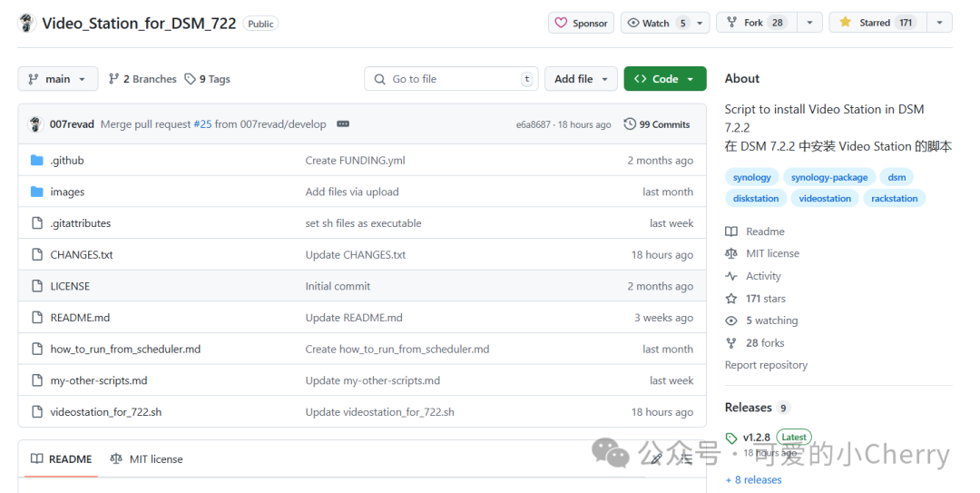This screenshot has height=493, width=980.
Task: Open the 2 Branches link
Action: point(142,79)
